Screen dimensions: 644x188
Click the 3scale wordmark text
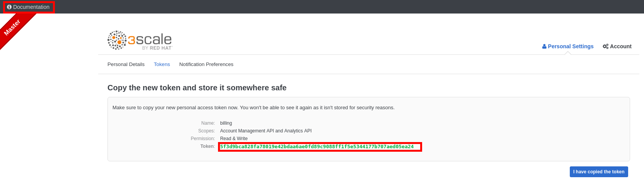pyautogui.click(x=150, y=39)
